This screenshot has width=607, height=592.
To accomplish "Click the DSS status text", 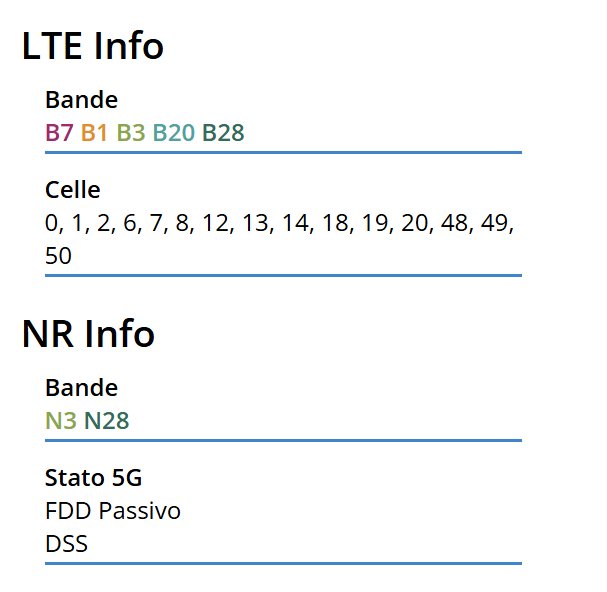I will pyautogui.click(x=66, y=544).
